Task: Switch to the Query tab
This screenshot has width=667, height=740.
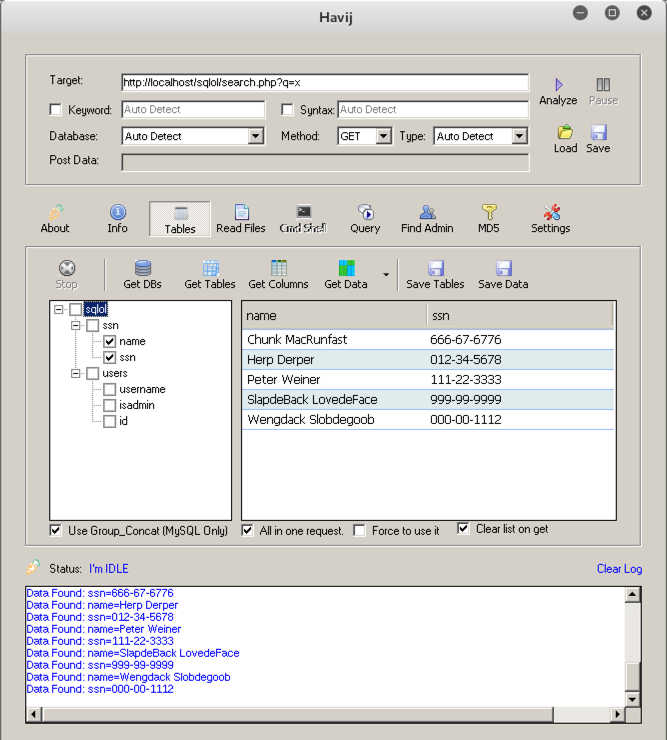Action: (365, 218)
